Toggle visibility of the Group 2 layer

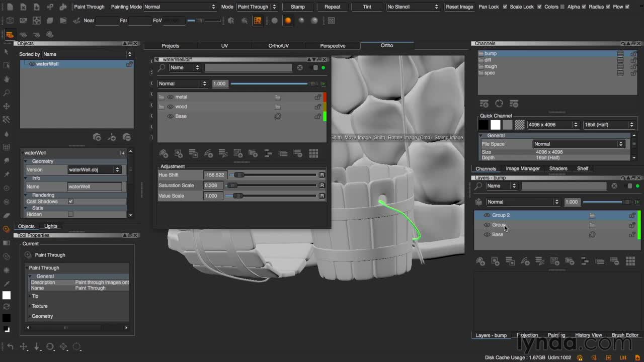pos(487,215)
